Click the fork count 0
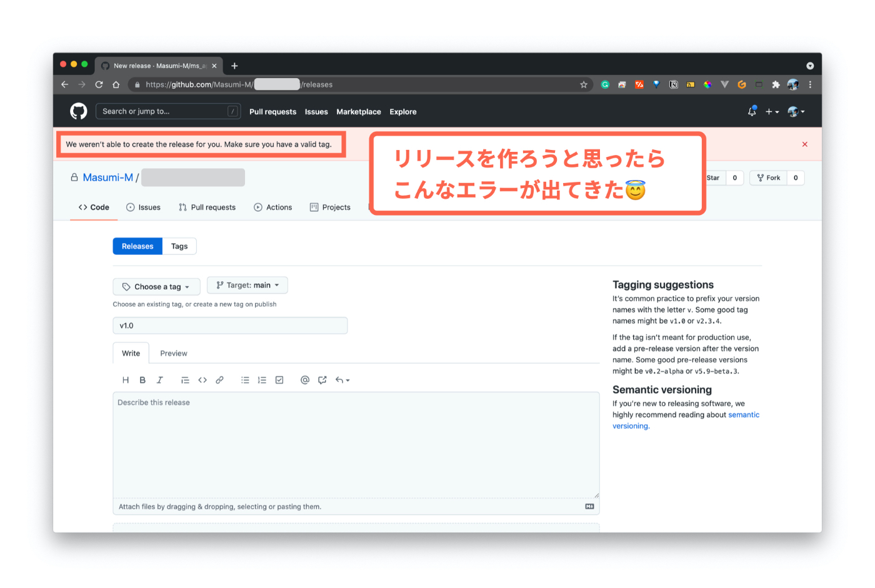This screenshot has height=588, width=875. [x=796, y=177]
